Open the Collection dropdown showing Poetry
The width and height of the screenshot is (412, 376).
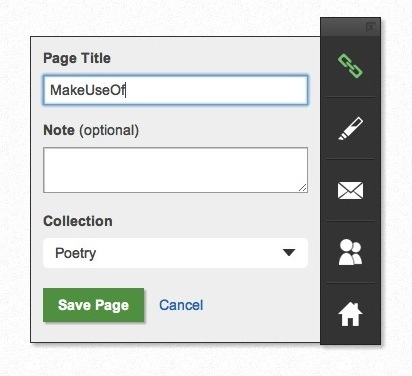tap(175, 253)
